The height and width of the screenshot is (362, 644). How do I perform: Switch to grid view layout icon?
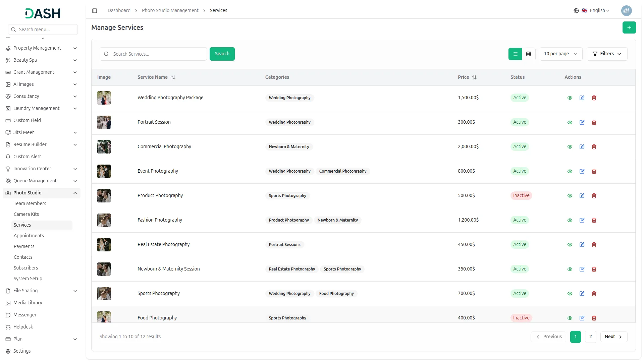coord(529,54)
